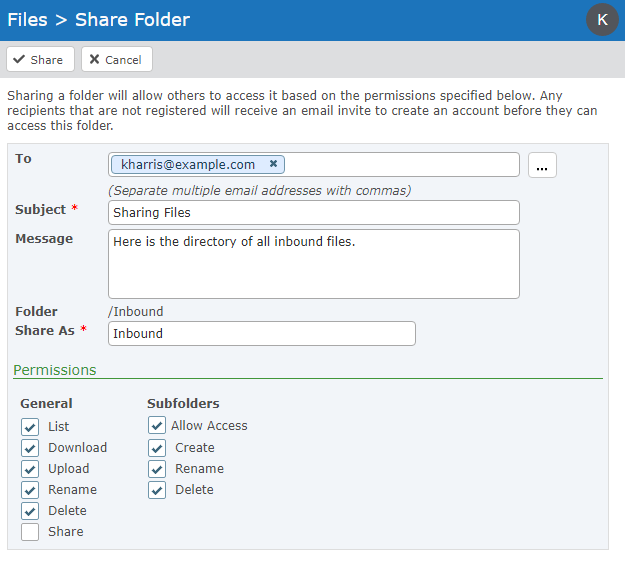Open the user avatar K menu
The height and width of the screenshot is (561, 625).
click(x=602, y=20)
